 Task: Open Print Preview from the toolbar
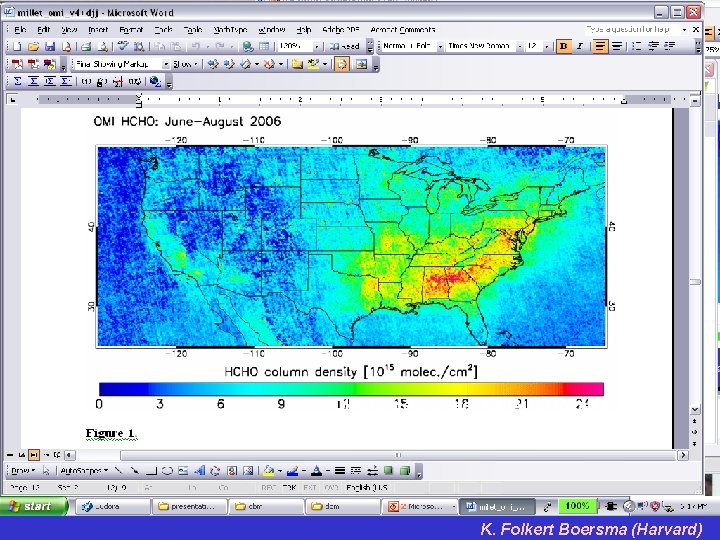(102, 46)
